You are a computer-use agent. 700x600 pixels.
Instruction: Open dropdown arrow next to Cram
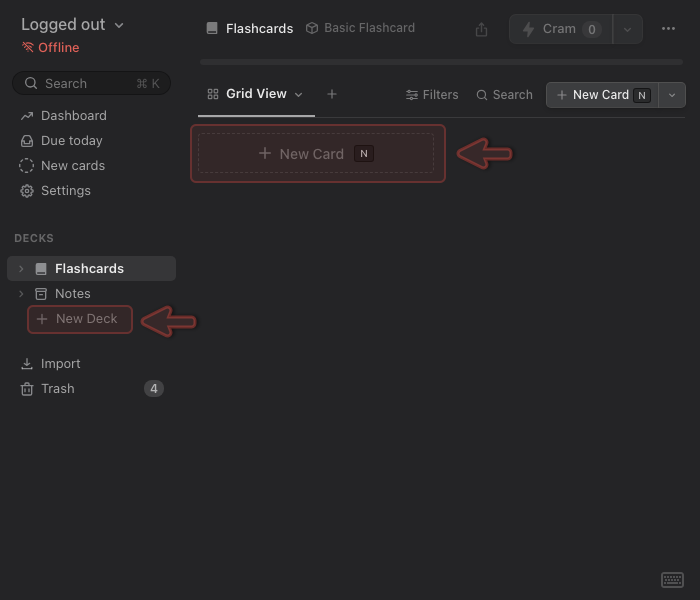coord(627,29)
